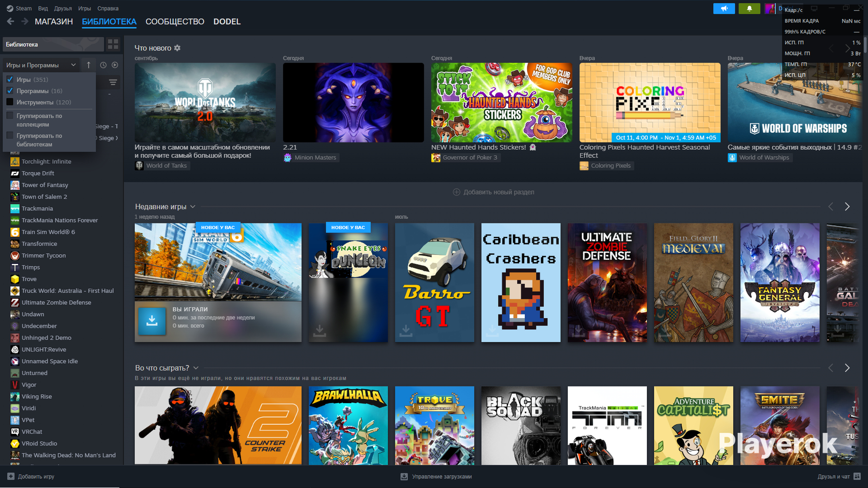The height and width of the screenshot is (488, 868).
Task: Open the СООБЩЕСТВО tab
Action: (175, 21)
